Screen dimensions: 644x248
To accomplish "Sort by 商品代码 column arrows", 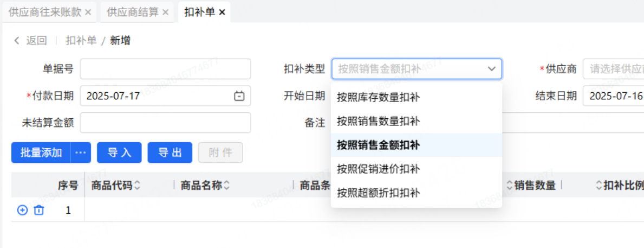I will [x=137, y=186].
